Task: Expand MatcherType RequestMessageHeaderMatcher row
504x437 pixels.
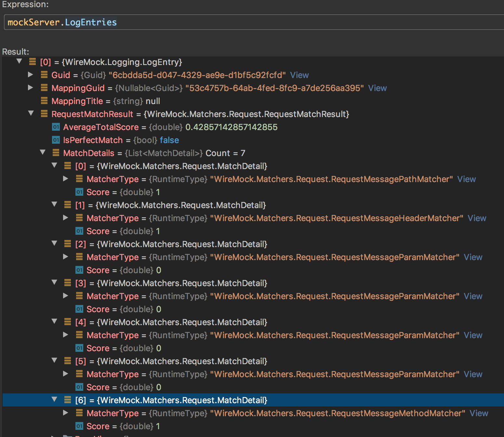Action: click(x=66, y=218)
